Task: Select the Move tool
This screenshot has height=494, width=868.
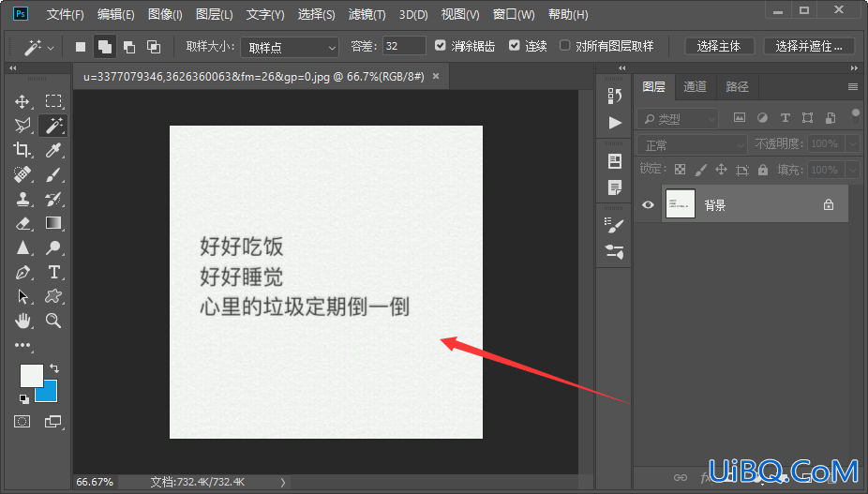Action: click(x=22, y=101)
